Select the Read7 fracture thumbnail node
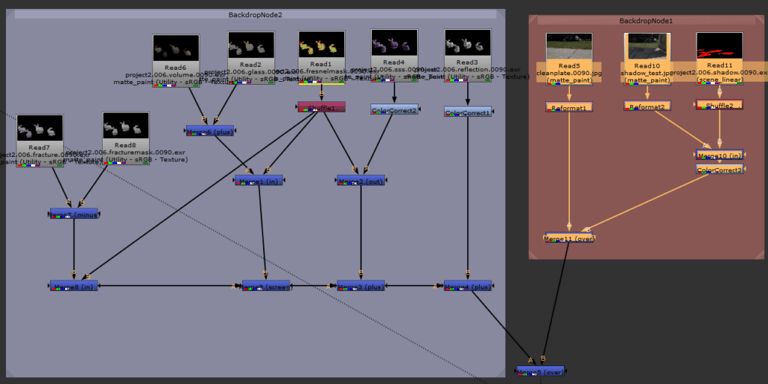768x384 pixels. coord(40,141)
